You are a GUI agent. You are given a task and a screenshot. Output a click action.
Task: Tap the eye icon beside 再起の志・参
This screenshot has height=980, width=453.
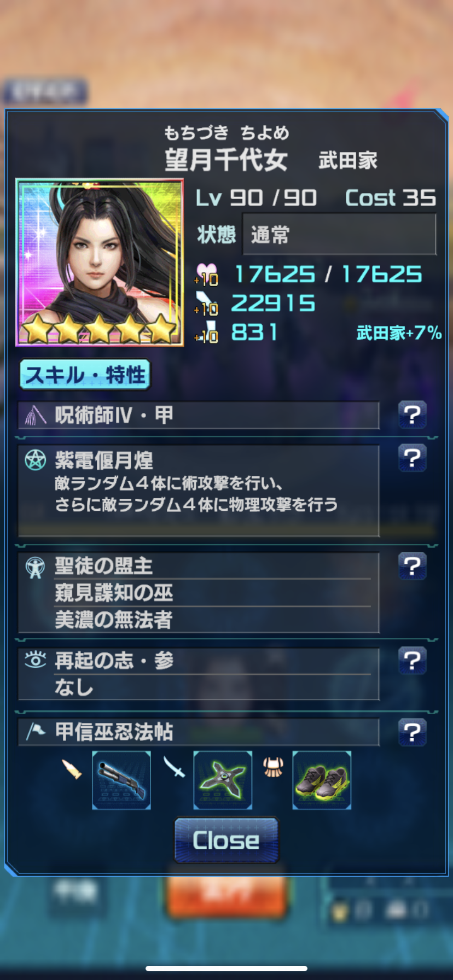[x=36, y=660]
